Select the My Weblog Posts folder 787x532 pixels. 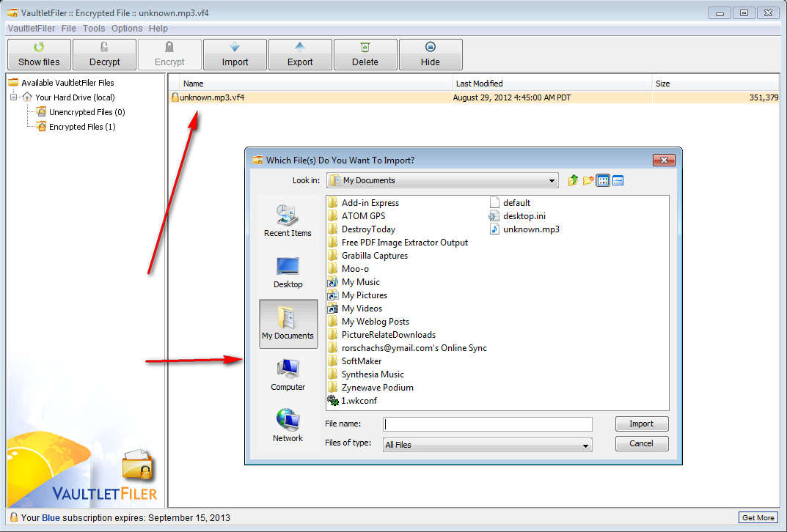[368, 322]
